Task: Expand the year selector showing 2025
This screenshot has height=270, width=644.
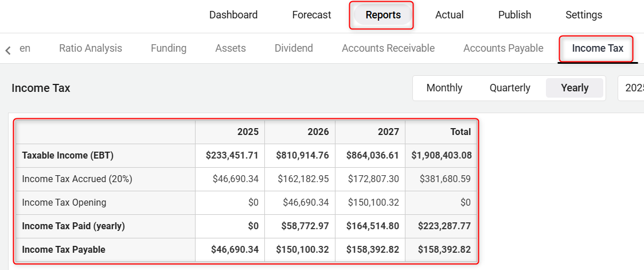Action: [x=631, y=88]
